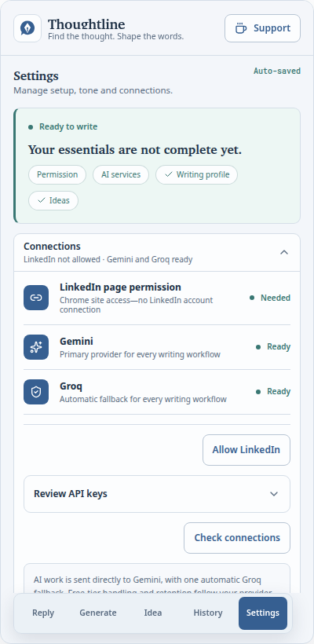Click the 'Your essentials are not complete yet' heading
Viewport: 314px width, 644px height.
pyautogui.click(x=135, y=150)
